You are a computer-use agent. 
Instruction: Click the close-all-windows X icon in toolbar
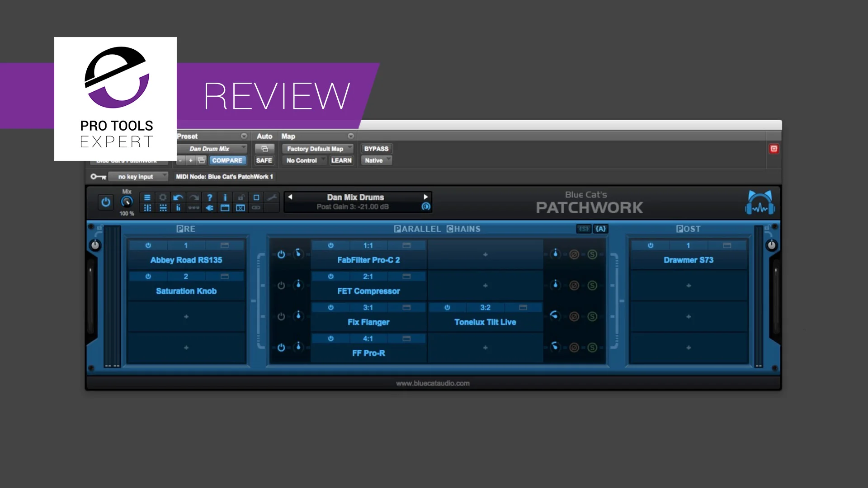(241, 208)
